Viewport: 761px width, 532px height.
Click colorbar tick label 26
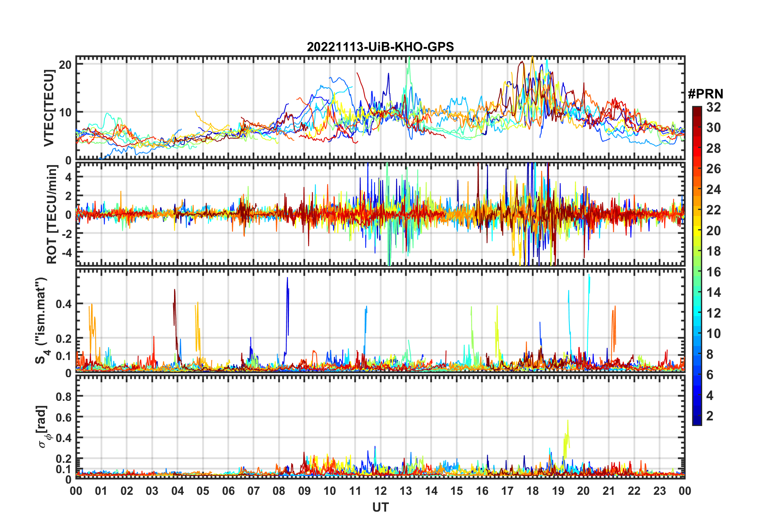click(x=713, y=169)
